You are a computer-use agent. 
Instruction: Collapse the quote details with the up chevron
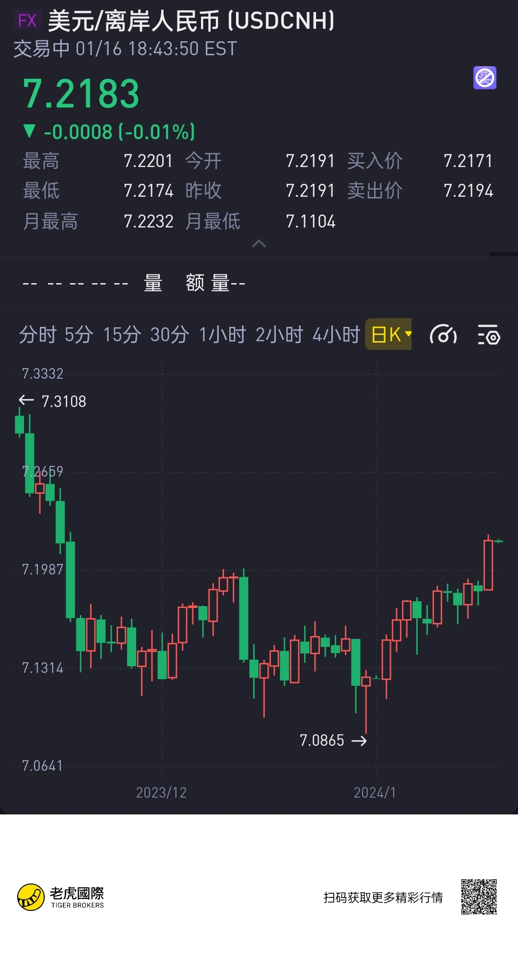259,243
